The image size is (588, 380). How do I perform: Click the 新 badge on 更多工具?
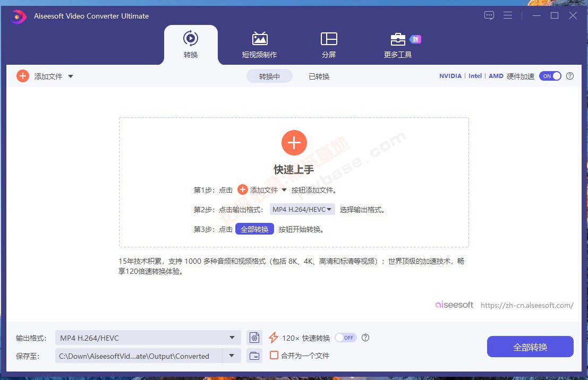click(x=415, y=39)
